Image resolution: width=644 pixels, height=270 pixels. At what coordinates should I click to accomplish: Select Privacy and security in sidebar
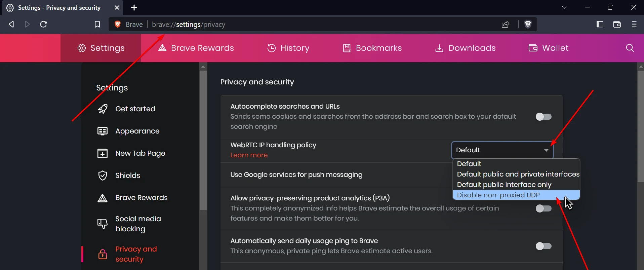click(136, 254)
